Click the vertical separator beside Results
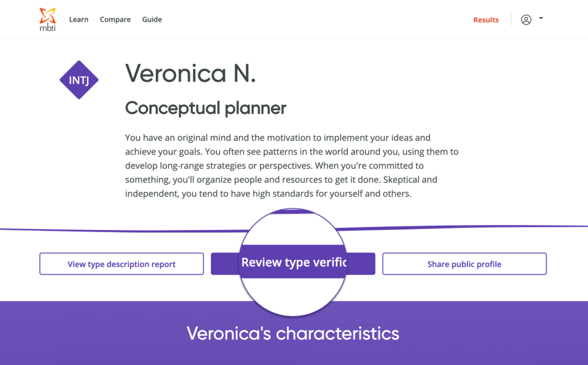 coord(511,20)
